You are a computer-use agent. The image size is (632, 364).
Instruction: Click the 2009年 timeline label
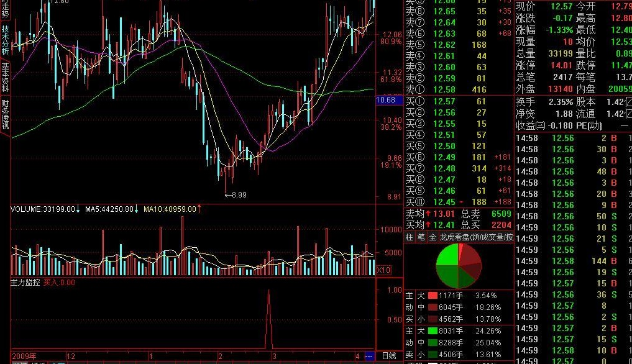click(24, 357)
